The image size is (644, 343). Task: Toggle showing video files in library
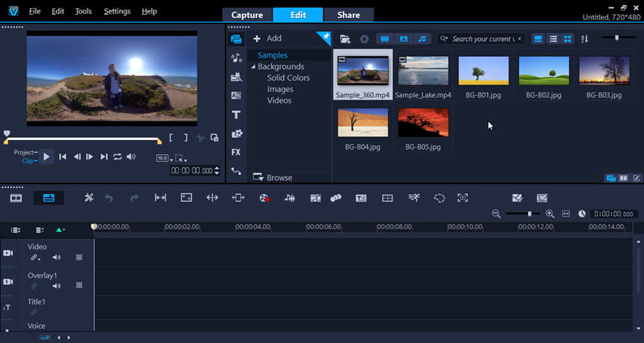point(384,39)
